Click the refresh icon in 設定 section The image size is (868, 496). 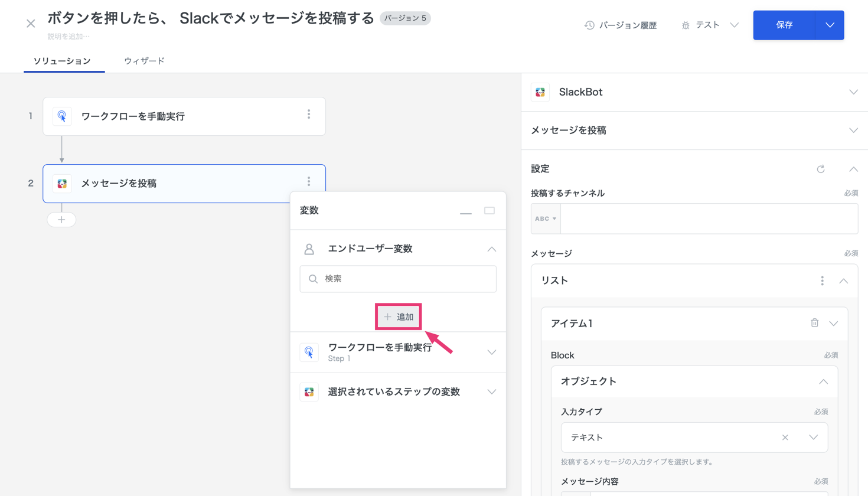(x=820, y=169)
